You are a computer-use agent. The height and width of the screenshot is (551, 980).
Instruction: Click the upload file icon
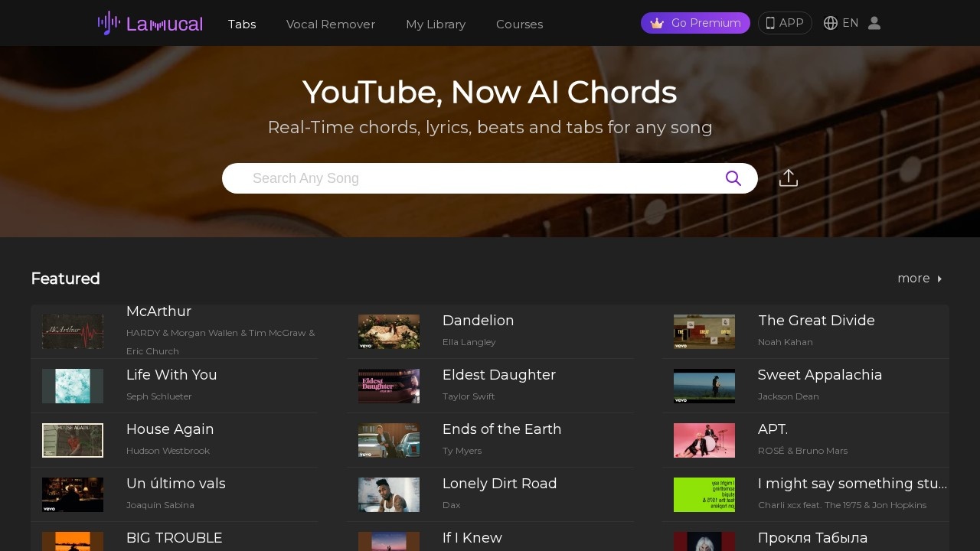[788, 178]
